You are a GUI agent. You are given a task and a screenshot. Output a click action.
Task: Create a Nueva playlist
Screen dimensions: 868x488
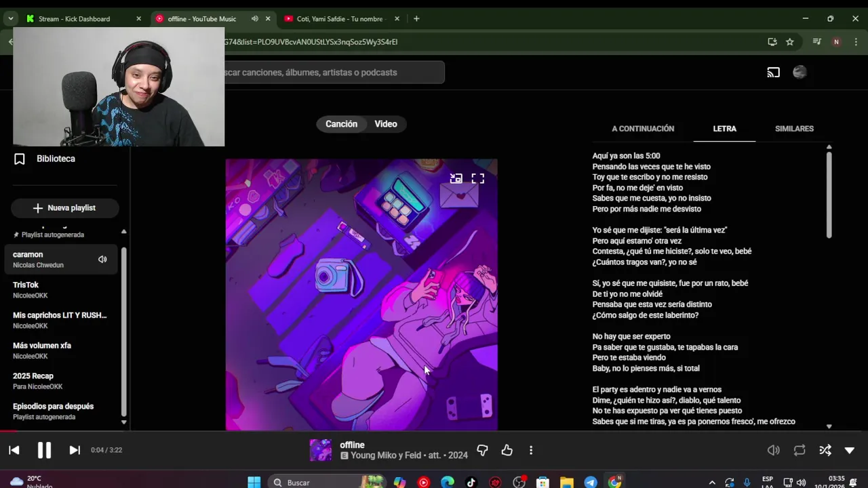pyautogui.click(x=64, y=208)
